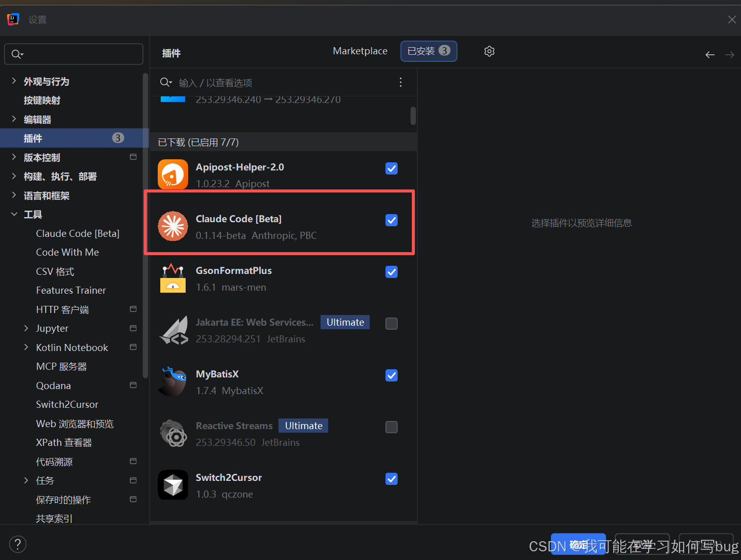This screenshot has height=560, width=741.
Task: Expand the 编辑器 settings group
Action: [14, 119]
